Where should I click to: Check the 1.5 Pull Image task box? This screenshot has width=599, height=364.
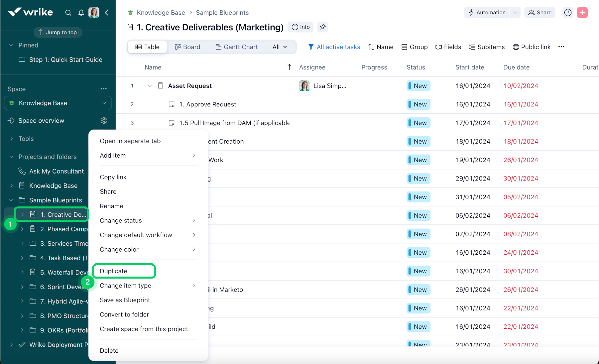172,123
